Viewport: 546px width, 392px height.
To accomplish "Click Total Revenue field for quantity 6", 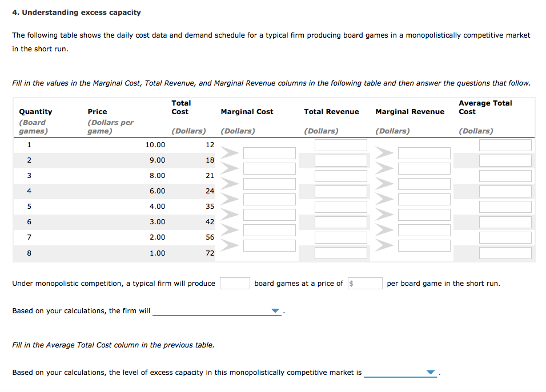I will pyautogui.click(x=340, y=222).
